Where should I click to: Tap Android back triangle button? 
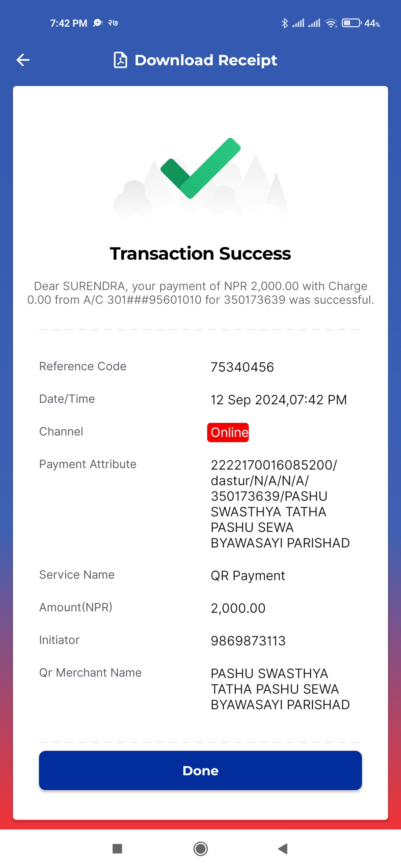click(283, 849)
